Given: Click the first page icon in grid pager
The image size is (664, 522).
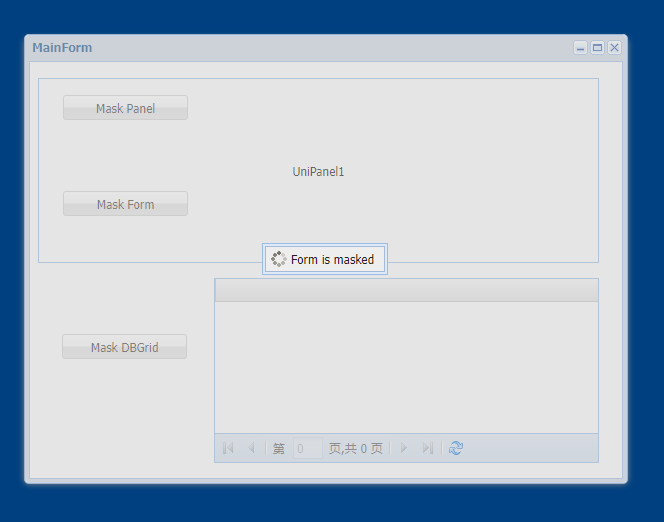Looking at the screenshot, I should 228,448.
